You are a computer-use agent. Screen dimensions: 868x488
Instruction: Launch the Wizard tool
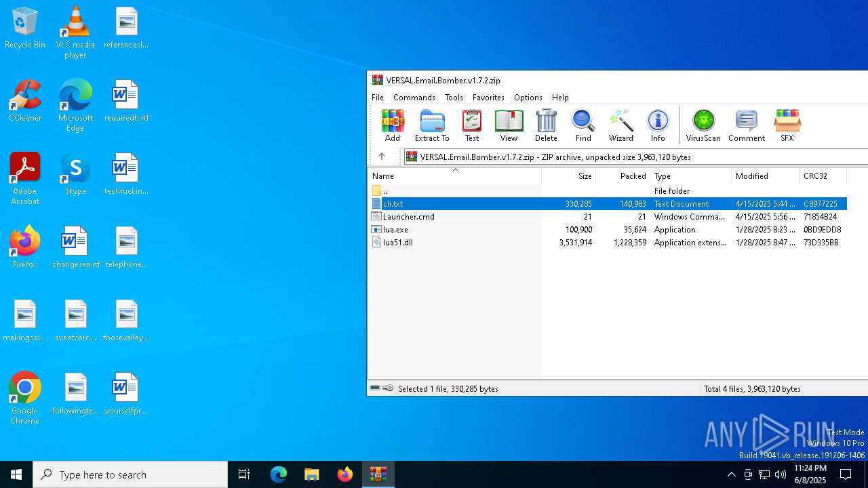click(x=620, y=125)
